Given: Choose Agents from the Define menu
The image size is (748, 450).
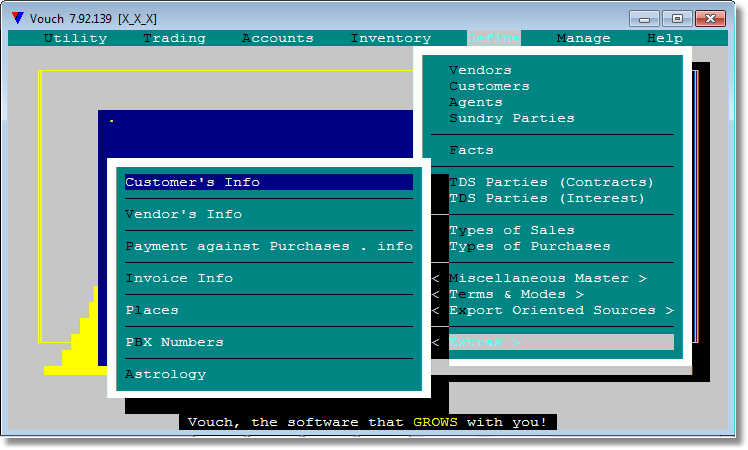Looking at the screenshot, I should 476,102.
